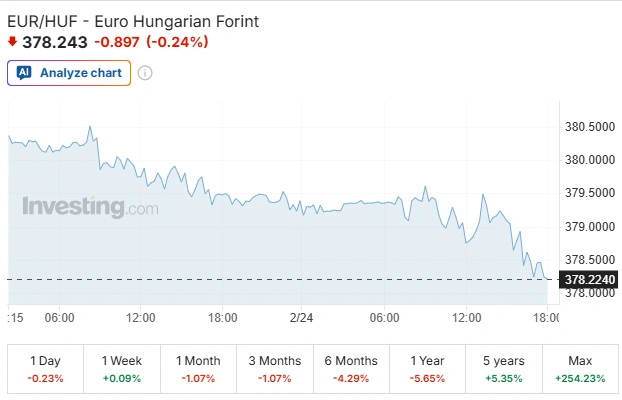Viewport: 622px width, 400px height.
Task: Choose the 5 years timeframe
Action: click(x=503, y=369)
